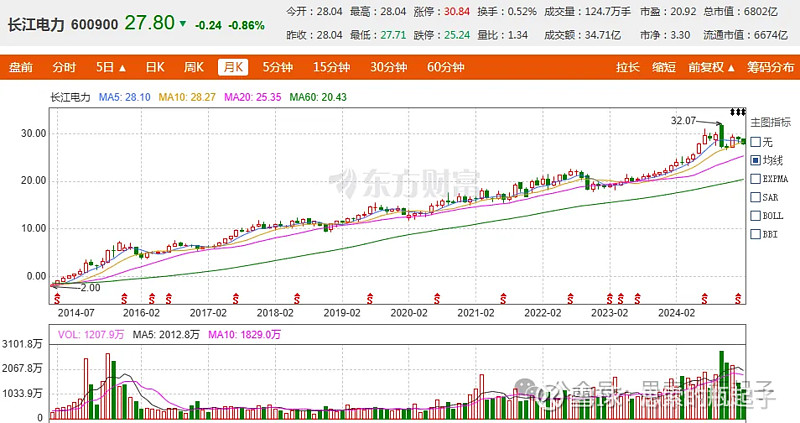Screen dimensions: 800x423
Task: Click the 筹码分布 button
Action: coord(770,67)
